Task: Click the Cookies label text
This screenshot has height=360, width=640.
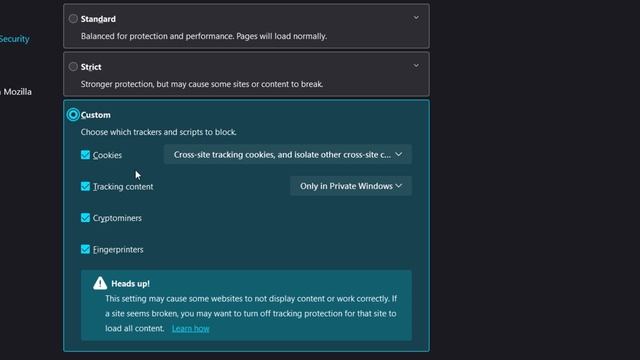Action: 107,155
